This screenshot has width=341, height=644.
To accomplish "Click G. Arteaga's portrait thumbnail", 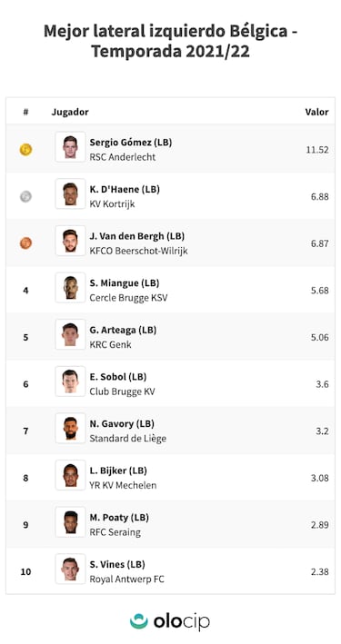I will [x=70, y=334].
